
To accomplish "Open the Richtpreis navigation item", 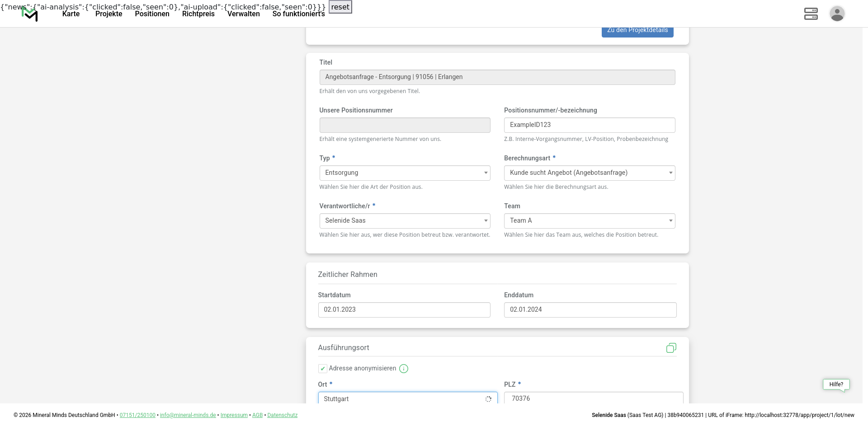I will [x=198, y=14].
